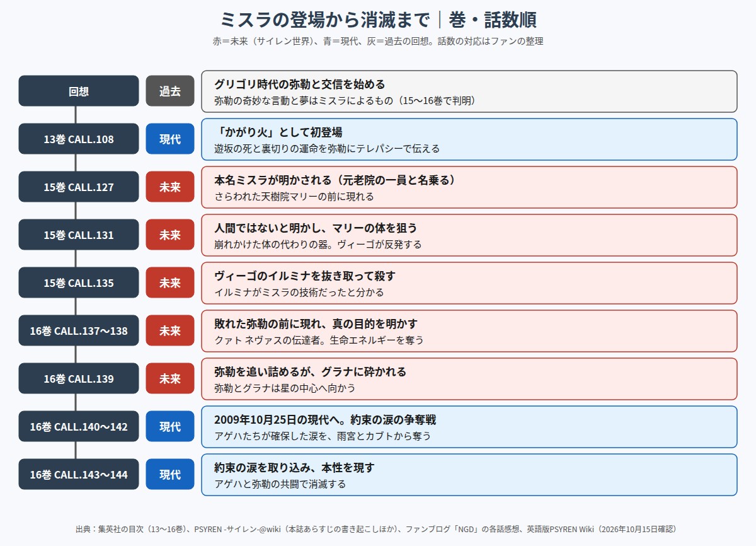Click heading 弥勒を追い詰めるが、グラナに砕かれる
This screenshot has width=756, height=546.
click(x=311, y=371)
